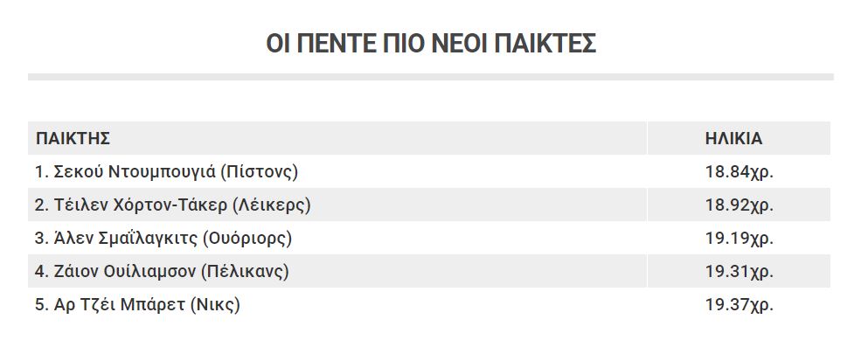868x361 pixels.
Task: Click the team name (Πέλικανς)
Action: click(245, 272)
